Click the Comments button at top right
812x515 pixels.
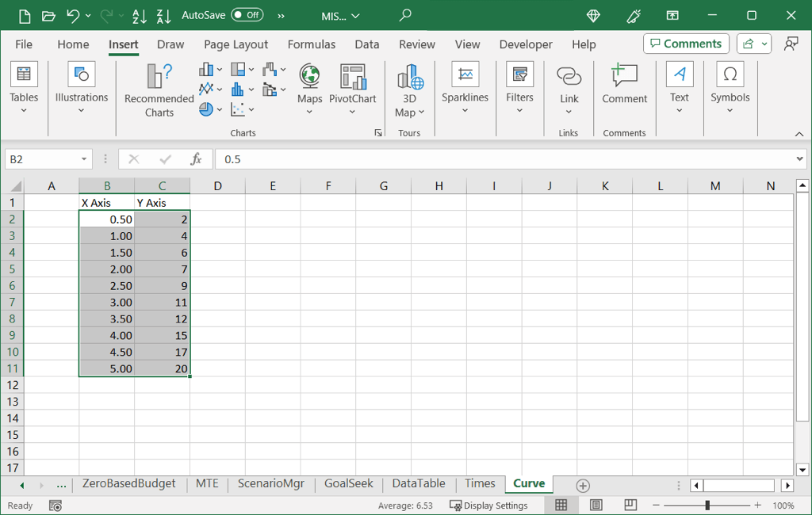pos(686,44)
